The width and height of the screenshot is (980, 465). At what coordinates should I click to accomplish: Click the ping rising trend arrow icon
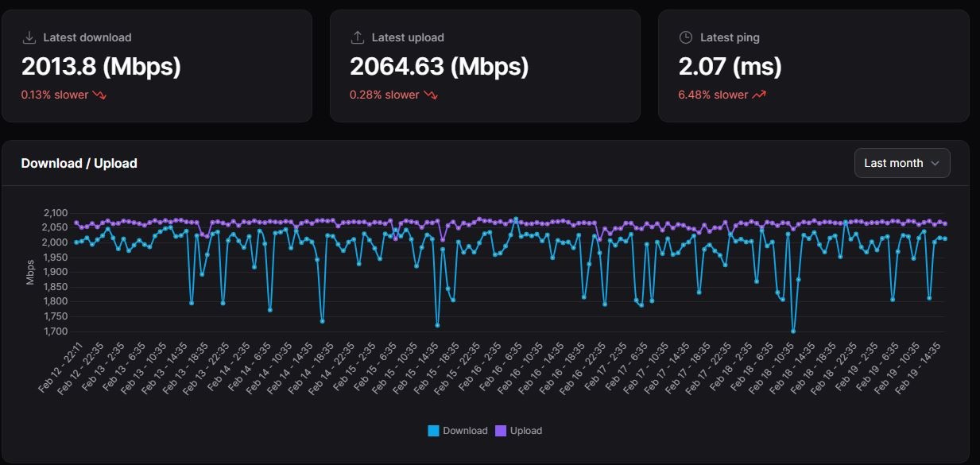[x=759, y=95]
